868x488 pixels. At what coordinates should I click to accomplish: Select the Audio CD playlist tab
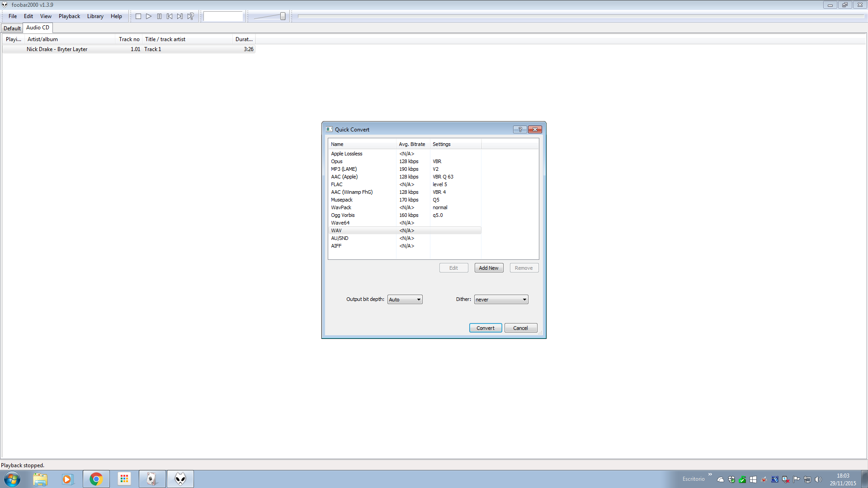point(38,28)
